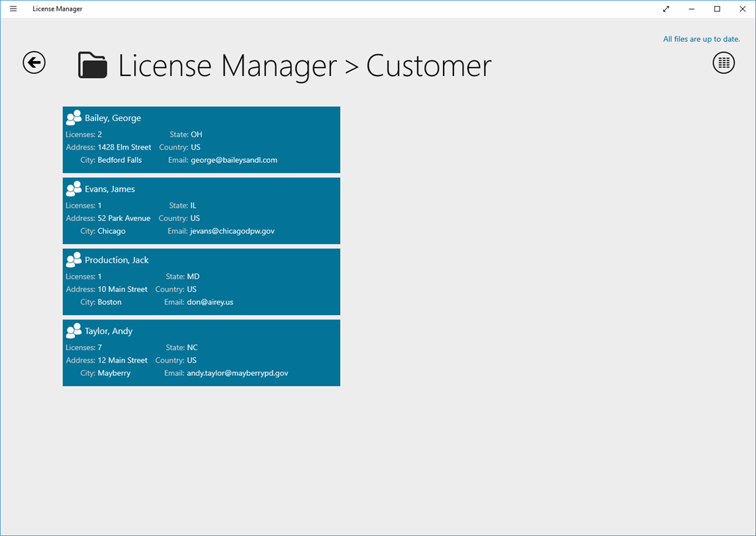Toggle full-screen expand arrow in title bar
This screenshot has width=756, height=536.
(666, 9)
